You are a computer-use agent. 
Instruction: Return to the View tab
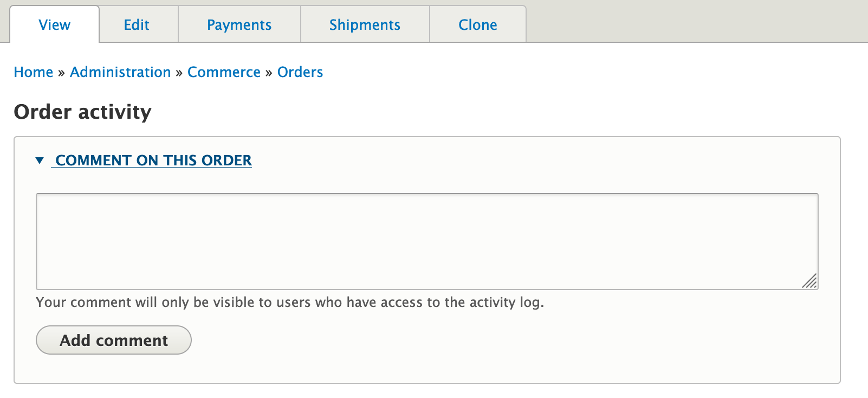54,24
